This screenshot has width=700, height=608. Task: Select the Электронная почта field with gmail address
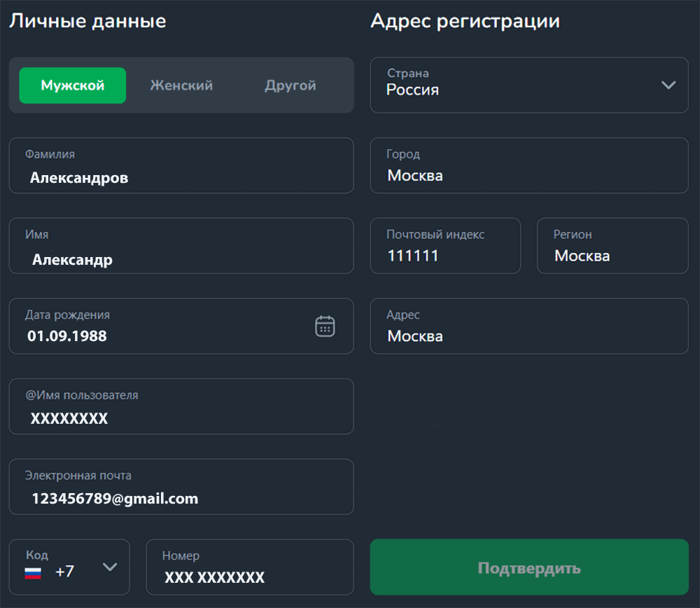tap(181, 487)
